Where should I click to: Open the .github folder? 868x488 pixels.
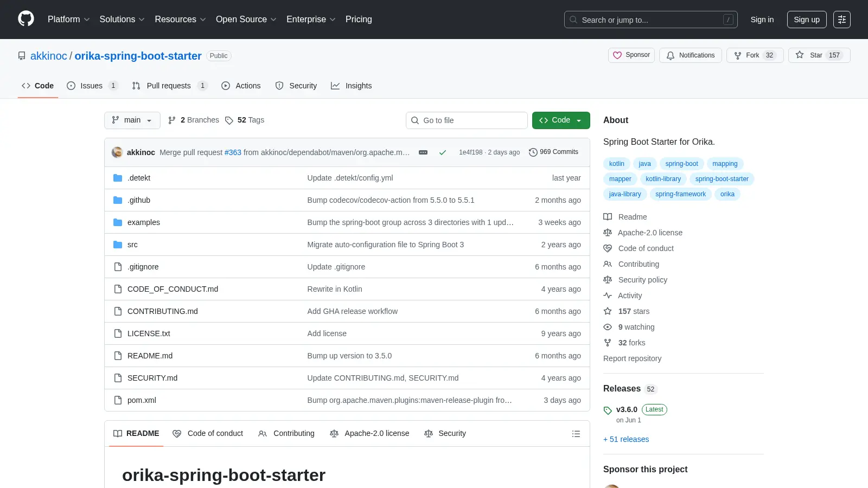pyautogui.click(x=139, y=200)
